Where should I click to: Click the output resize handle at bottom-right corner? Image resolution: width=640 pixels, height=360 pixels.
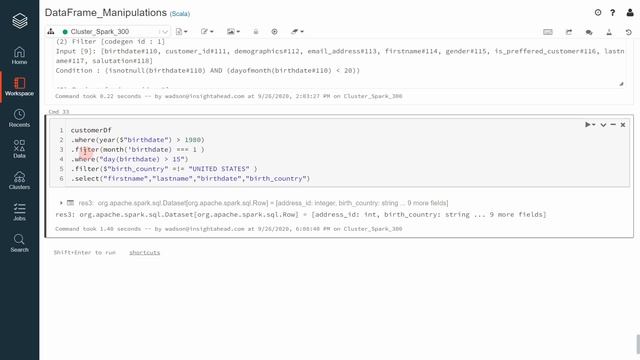621,84
